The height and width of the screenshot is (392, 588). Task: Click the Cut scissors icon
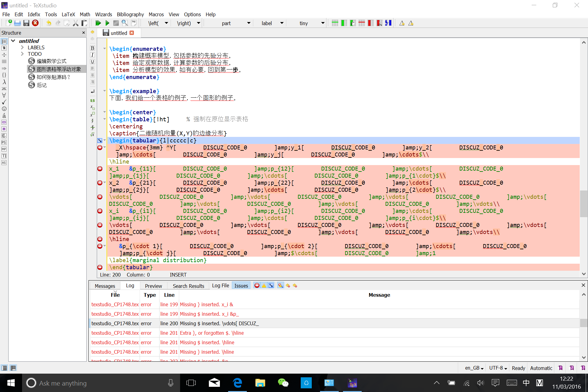point(76,23)
